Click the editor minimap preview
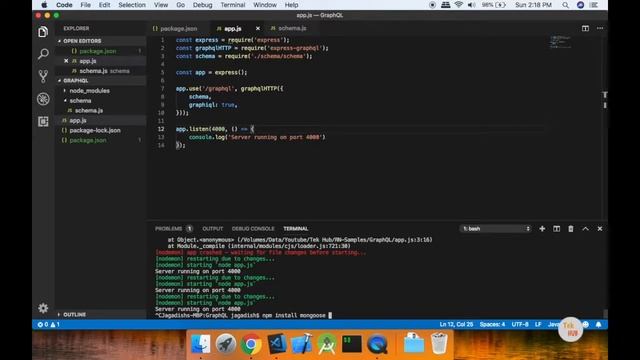 560,42
